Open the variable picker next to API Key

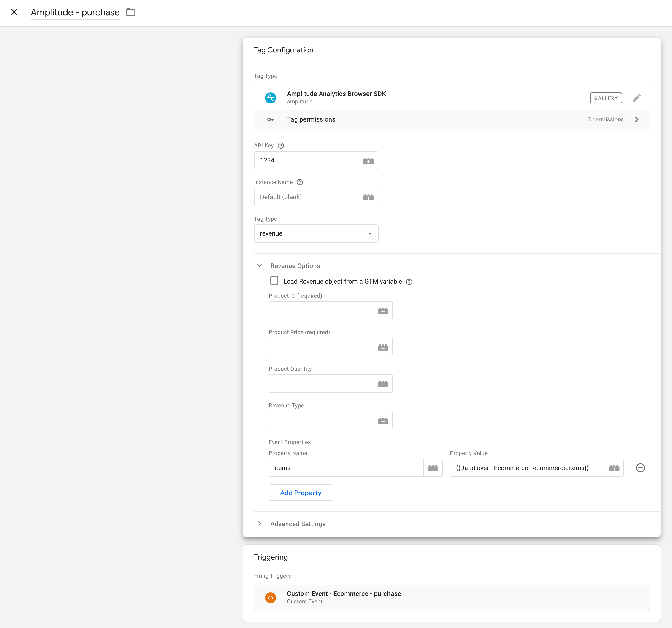click(x=368, y=161)
